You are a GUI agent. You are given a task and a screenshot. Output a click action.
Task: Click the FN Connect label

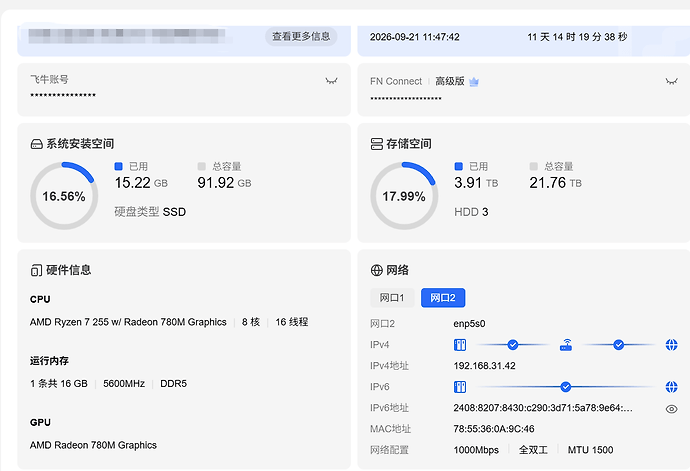point(396,81)
